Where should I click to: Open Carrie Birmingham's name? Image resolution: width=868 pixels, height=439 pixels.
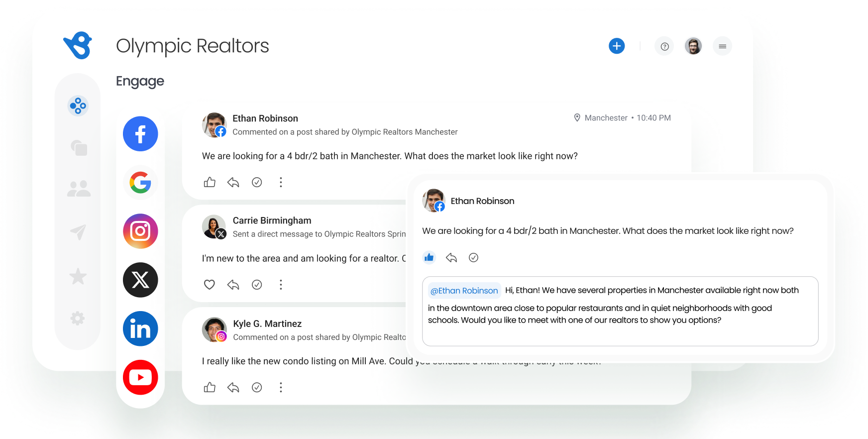coord(272,220)
